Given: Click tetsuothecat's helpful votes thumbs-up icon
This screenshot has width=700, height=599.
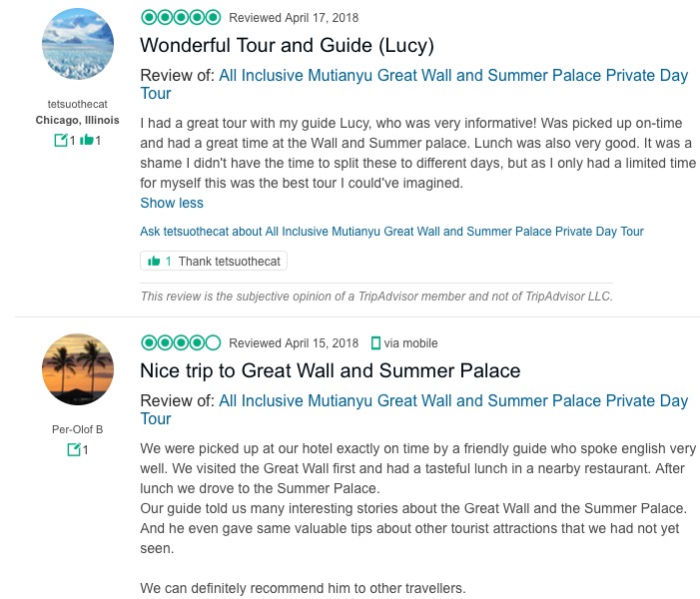Looking at the screenshot, I should (87, 140).
